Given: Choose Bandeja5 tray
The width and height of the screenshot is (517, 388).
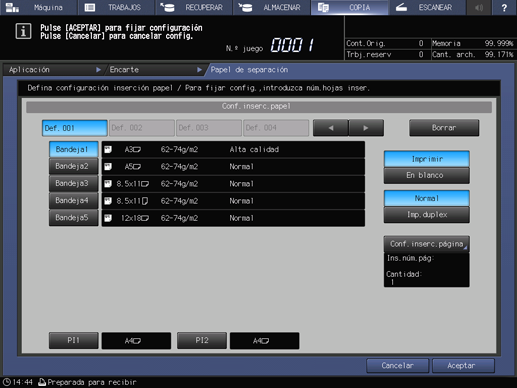Looking at the screenshot, I should tap(73, 218).
